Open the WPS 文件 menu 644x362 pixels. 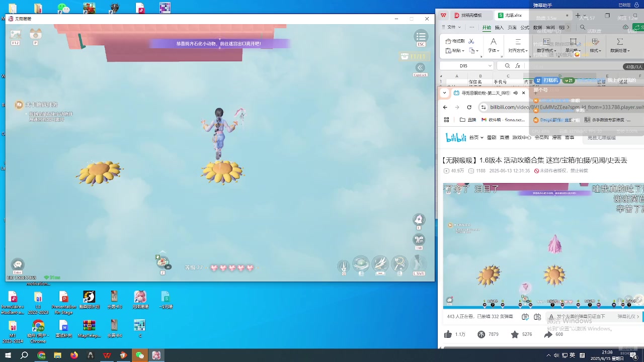451,27
